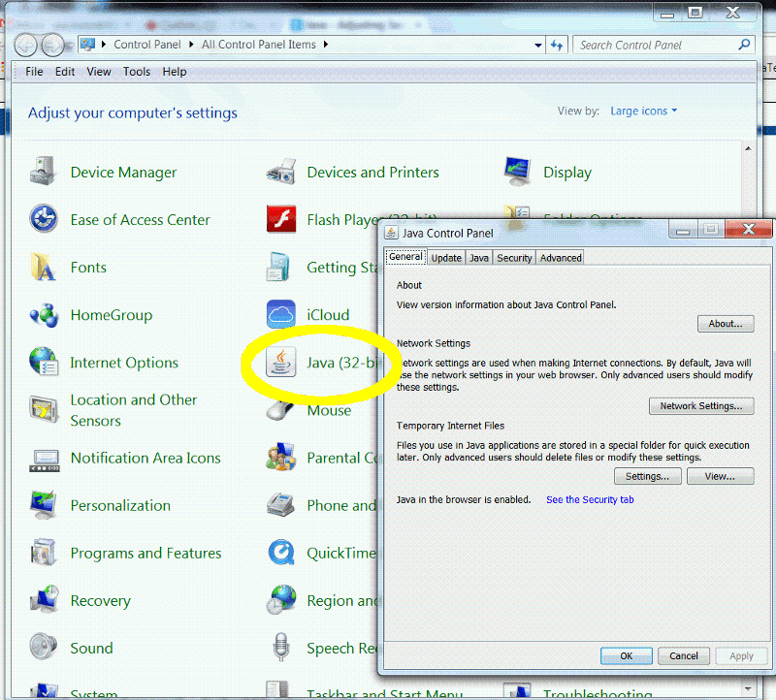776x700 pixels.
Task: Open the Sound speaker icon
Action: [x=44, y=647]
